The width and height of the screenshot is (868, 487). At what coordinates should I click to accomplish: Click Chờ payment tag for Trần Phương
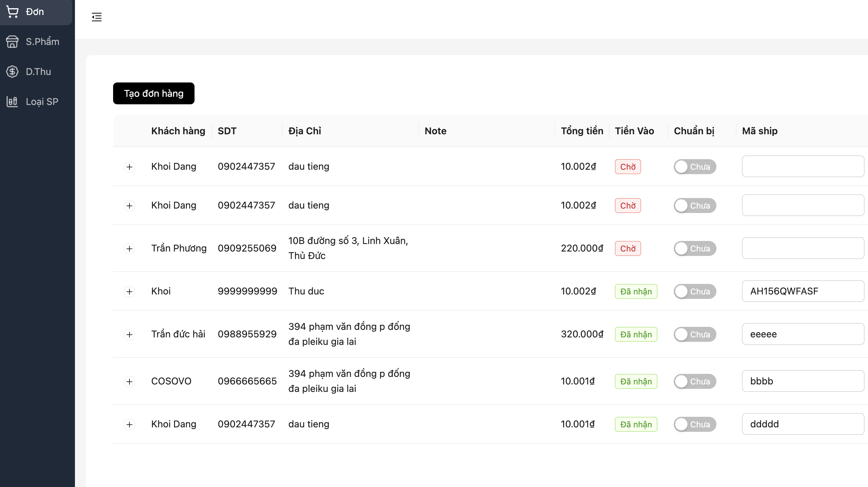(x=627, y=248)
